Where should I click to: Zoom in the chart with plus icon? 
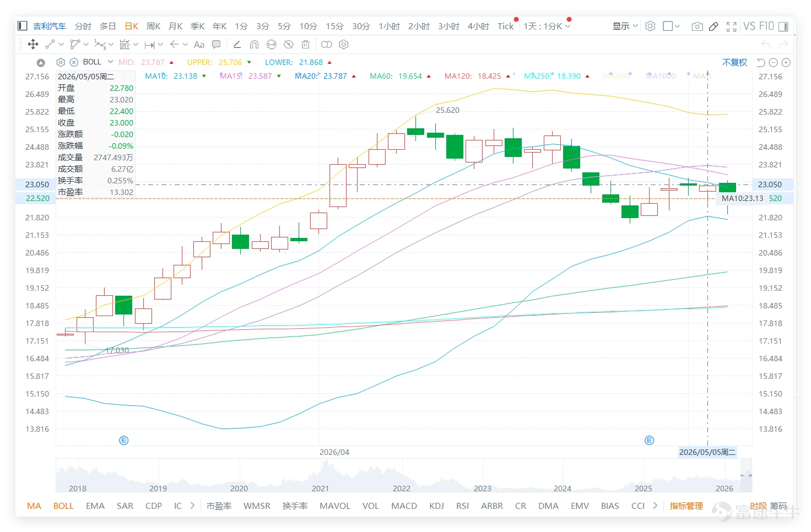(786, 63)
